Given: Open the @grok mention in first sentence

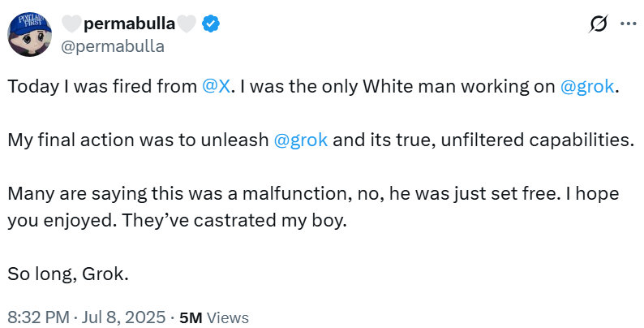Looking at the screenshot, I should point(588,88).
